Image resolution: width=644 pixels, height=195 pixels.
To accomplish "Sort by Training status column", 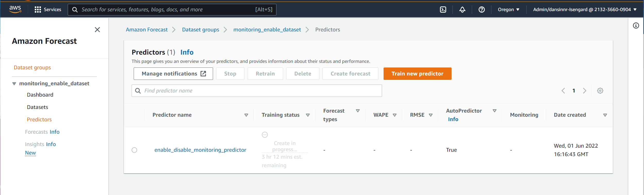I will (x=308, y=115).
